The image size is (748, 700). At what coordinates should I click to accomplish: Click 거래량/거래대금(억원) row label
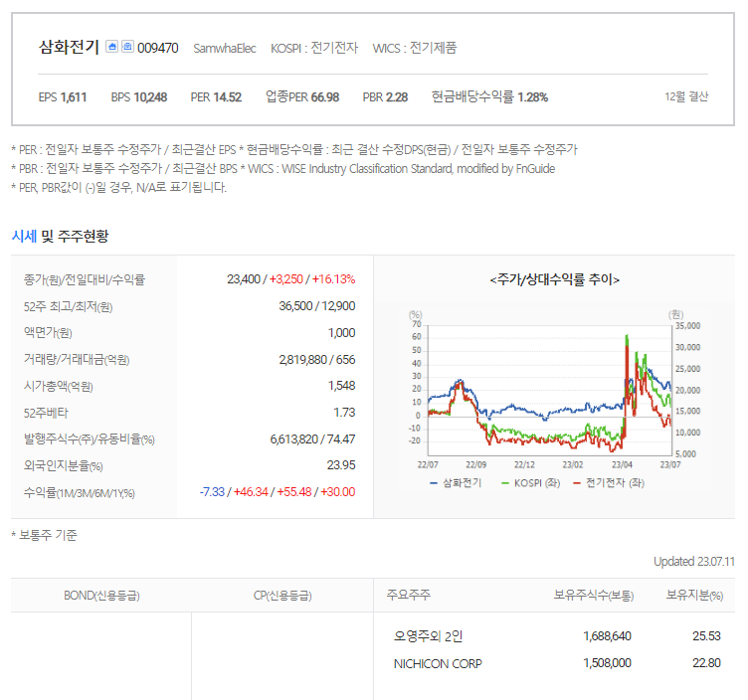(77, 360)
